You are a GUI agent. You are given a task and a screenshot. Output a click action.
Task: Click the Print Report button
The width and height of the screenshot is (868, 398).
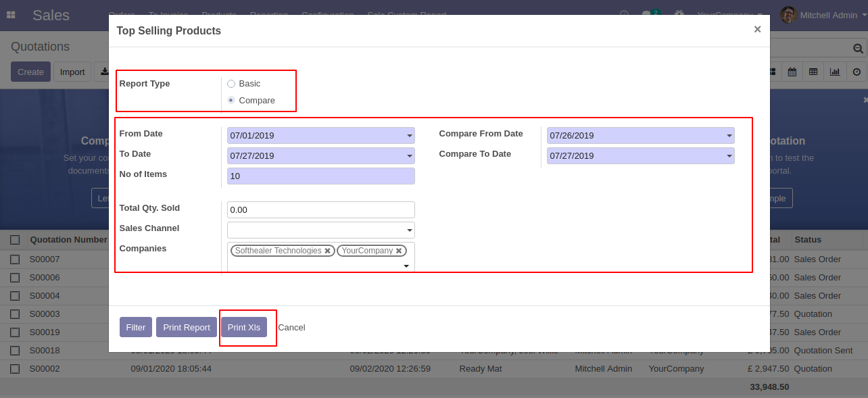click(187, 327)
